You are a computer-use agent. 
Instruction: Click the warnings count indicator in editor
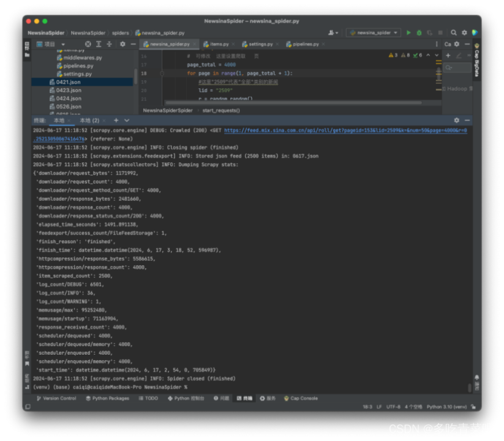click(x=393, y=55)
